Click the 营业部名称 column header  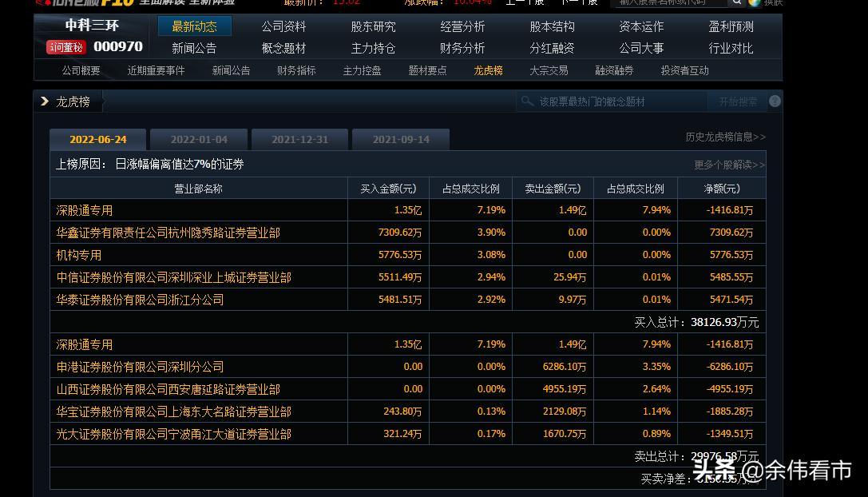point(198,189)
